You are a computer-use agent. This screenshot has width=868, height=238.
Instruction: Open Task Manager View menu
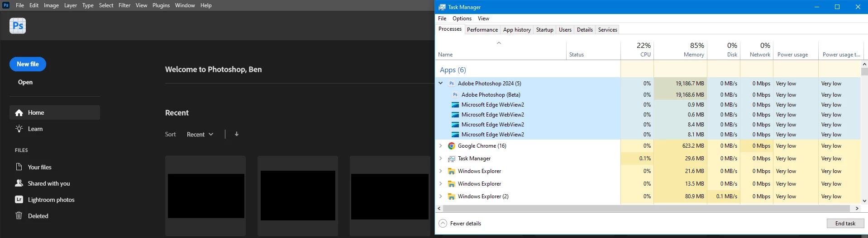(x=483, y=19)
